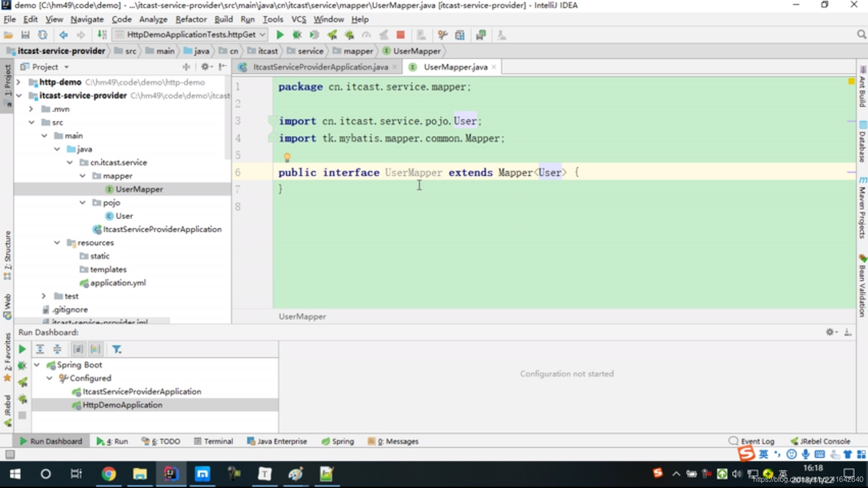The image size is (868, 488).
Task: Click the Back navigation arrow
Action: tap(63, 35)
